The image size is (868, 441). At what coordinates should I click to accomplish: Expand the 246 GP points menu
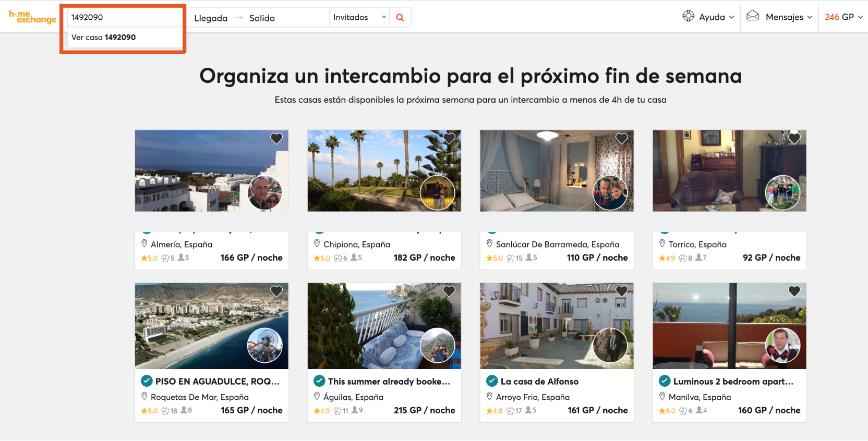click(843, 17)
